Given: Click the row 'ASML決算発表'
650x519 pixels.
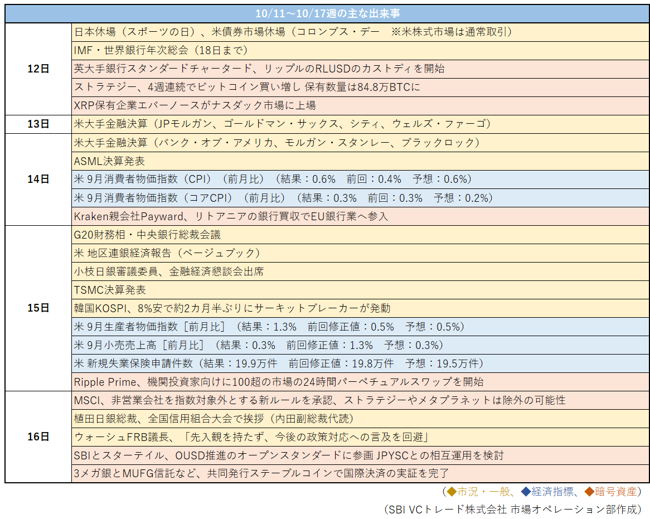Looking at the screenshot, I should (x=360, y=161).
